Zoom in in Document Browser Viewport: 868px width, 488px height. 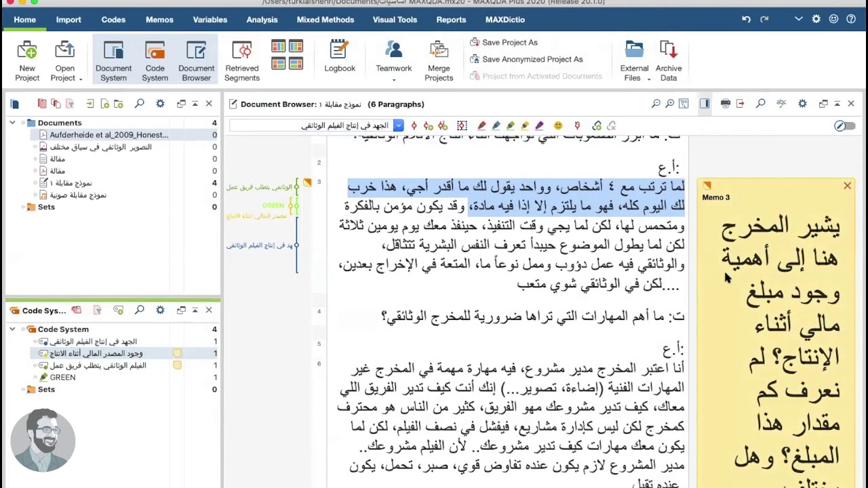(670, 104)
